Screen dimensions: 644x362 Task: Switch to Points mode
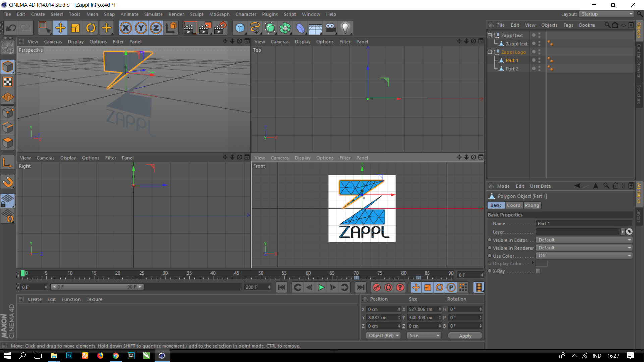coord(8,113)
